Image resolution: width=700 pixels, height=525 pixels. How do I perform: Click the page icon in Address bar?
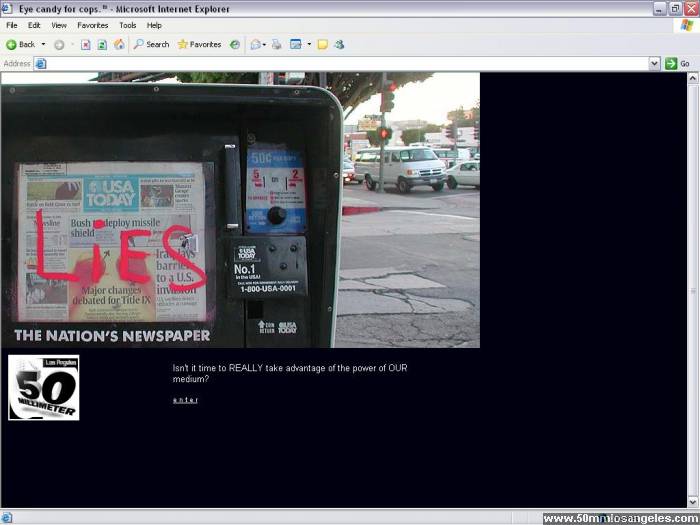[41, 64]
